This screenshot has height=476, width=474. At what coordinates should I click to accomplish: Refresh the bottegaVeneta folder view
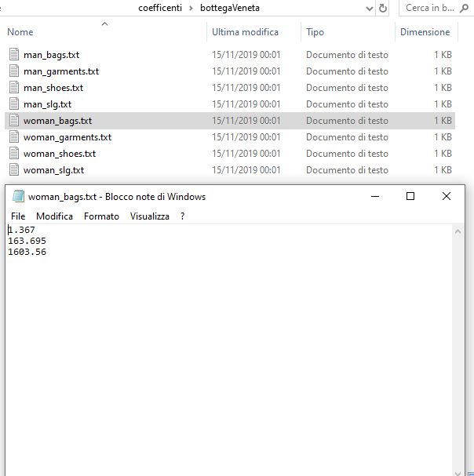[x=383, y=9]
